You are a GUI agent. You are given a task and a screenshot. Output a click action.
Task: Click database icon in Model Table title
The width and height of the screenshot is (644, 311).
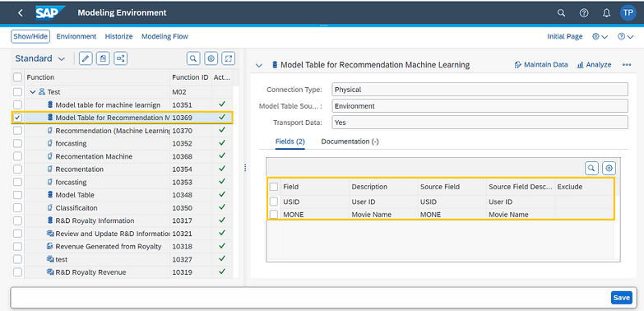click(x=275, y=64)
